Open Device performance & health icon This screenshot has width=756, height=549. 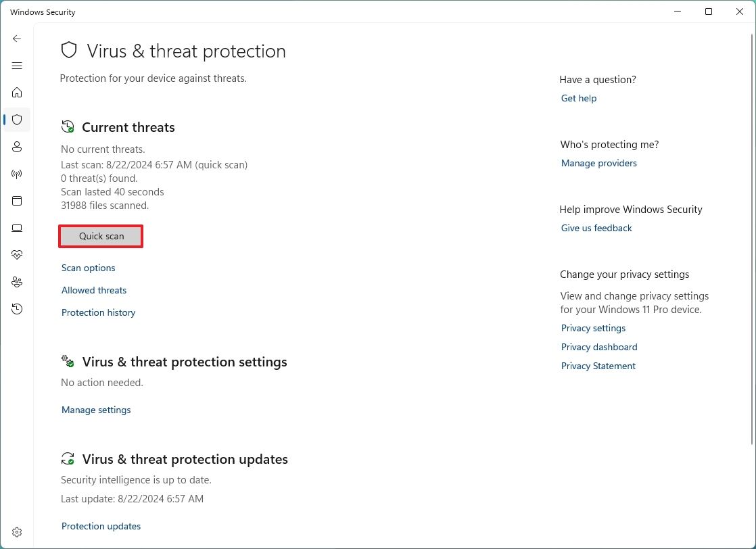point(17,255)
